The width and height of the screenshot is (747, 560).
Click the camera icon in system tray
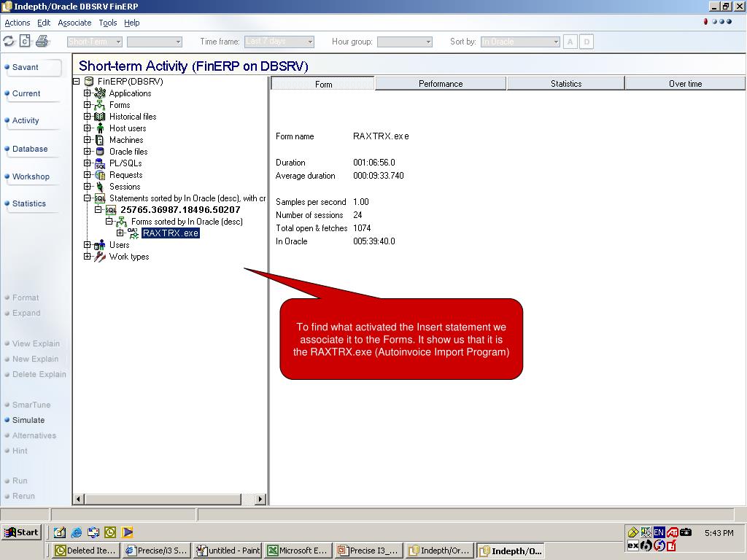(686, 532)
